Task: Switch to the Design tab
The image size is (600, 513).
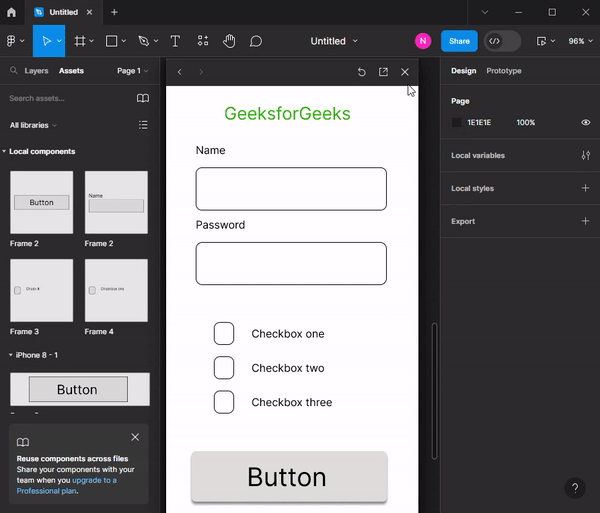Action: [463, 71]
